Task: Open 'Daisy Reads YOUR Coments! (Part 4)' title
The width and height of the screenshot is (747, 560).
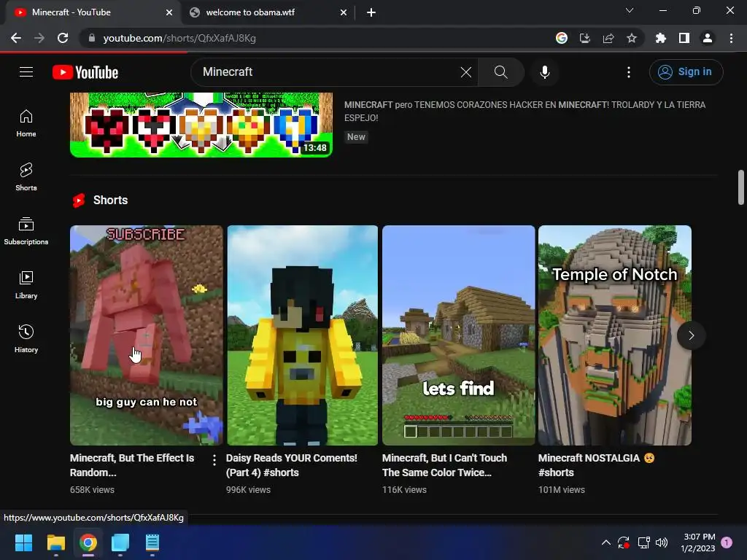Action: coord(292,465)
